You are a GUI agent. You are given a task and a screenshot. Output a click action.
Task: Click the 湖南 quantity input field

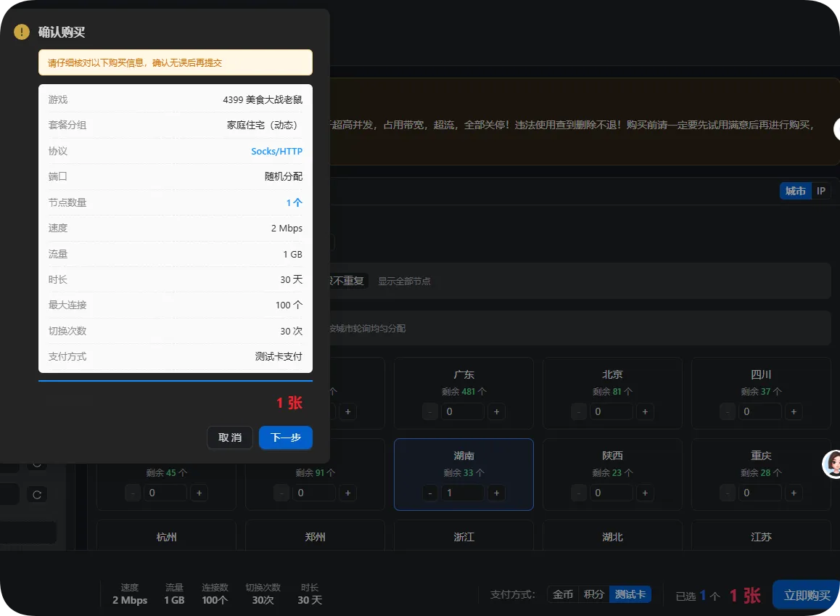464,493
